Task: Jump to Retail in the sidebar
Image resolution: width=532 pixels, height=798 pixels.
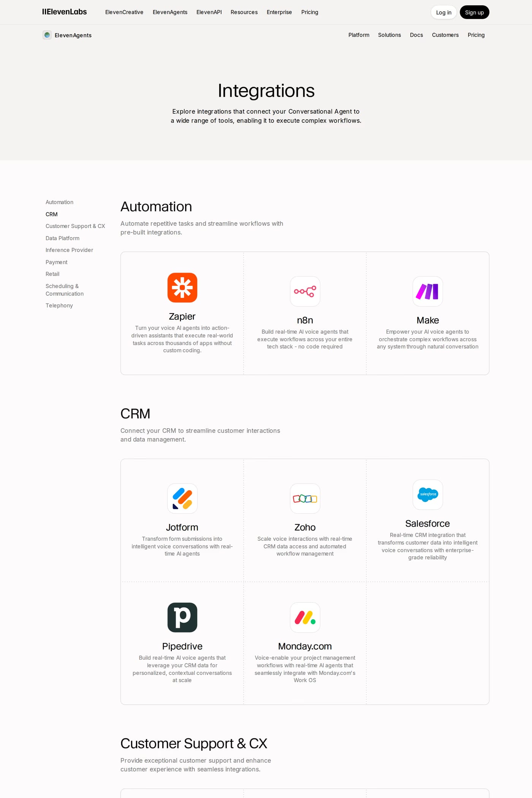Action: [x=52, y=274]
